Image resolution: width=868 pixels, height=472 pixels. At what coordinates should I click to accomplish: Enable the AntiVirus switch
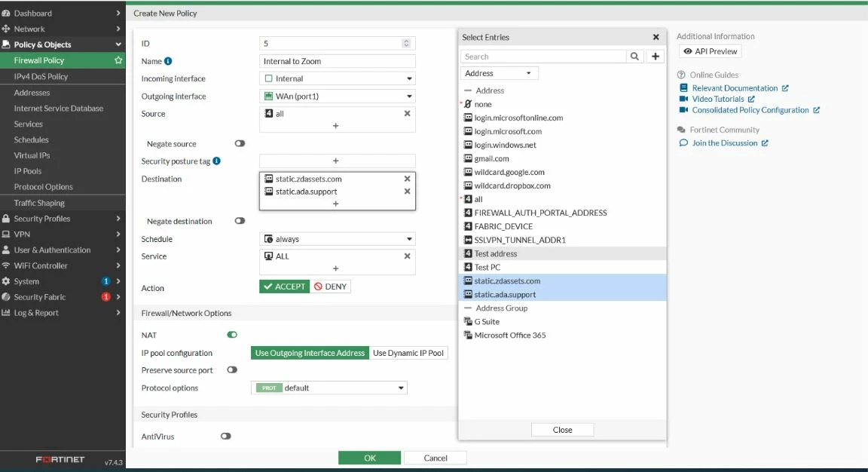(x=225, y=437)
